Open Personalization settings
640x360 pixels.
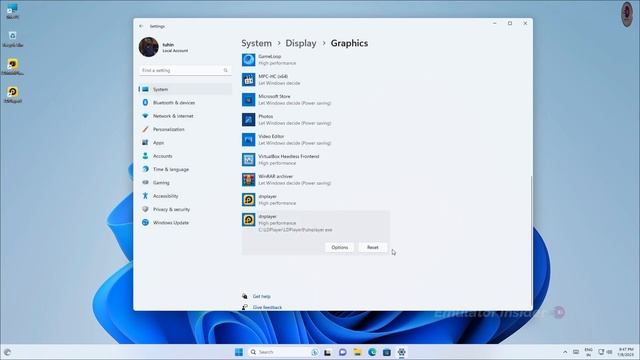(185, 129)
